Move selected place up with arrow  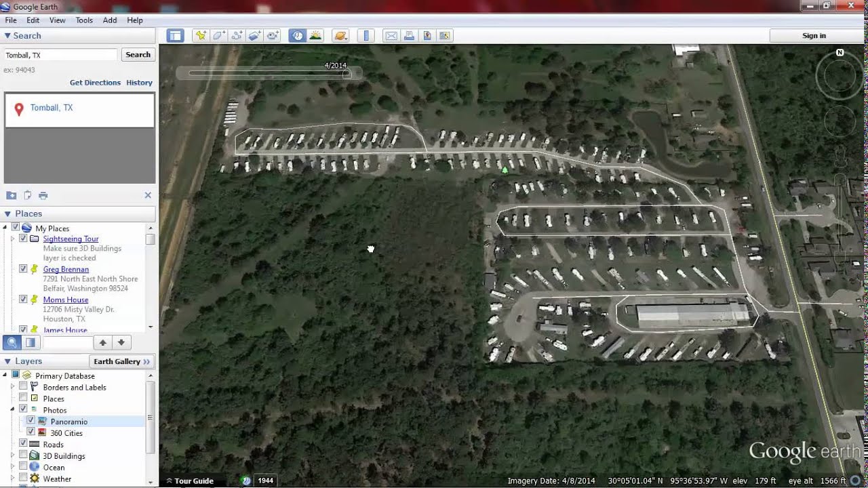coord(102,343)
